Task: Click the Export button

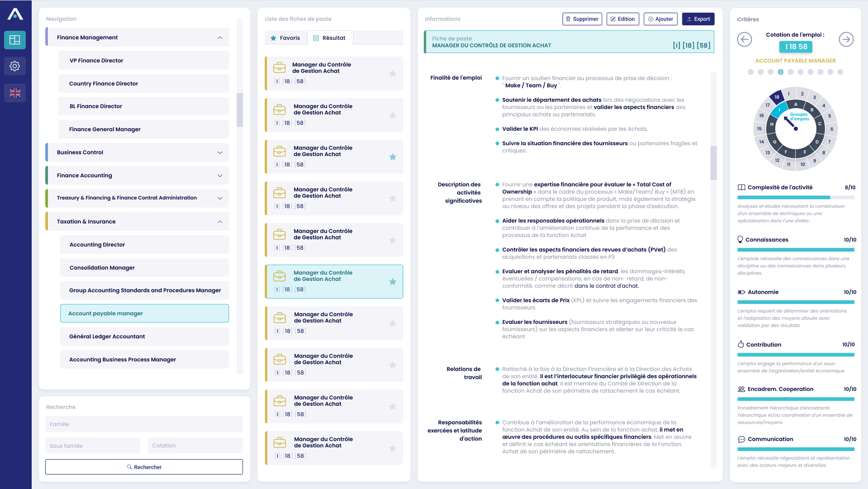Action: [698, 19]
